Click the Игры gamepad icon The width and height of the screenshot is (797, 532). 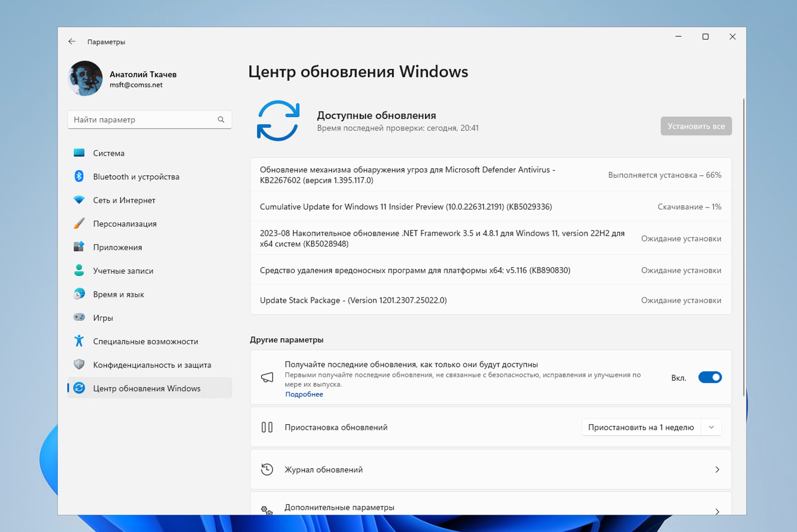tap(79, 318)
